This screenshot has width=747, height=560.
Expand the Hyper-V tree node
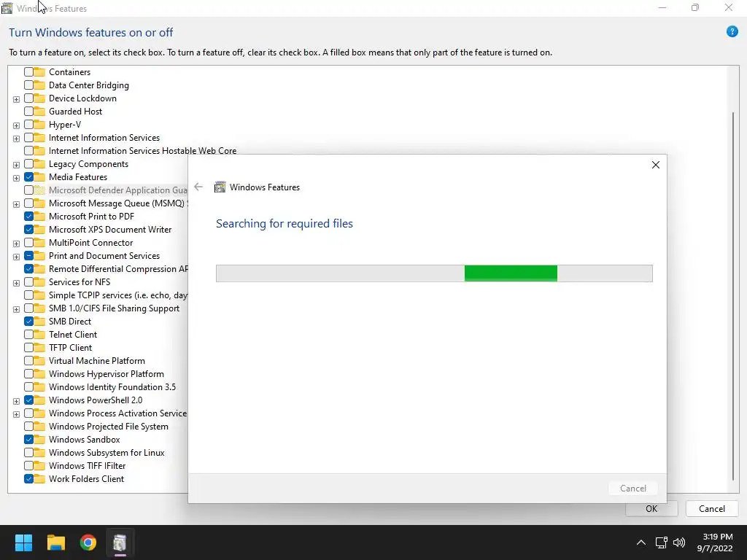coord(16,125)
